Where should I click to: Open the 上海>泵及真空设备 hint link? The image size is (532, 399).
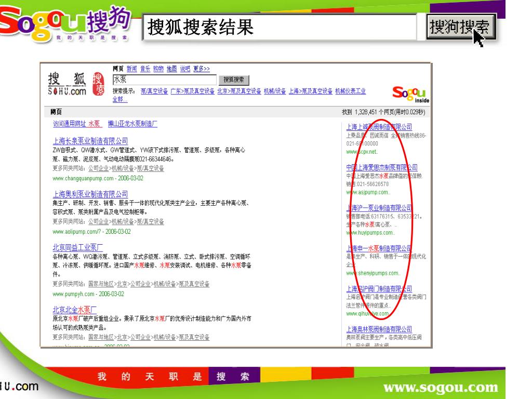tap(311, 91)
